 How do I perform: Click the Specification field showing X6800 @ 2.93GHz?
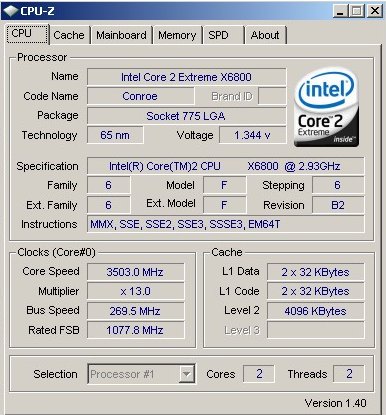click(x=226, y=166)
